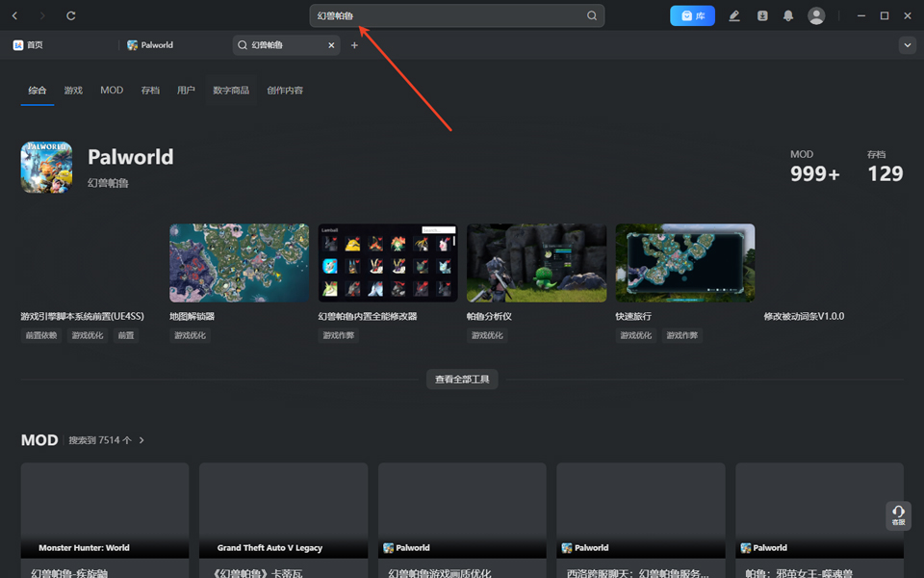Viewport: 924px width, 578px height.
Task: Select the 用户 filter tab
Action: coord(186,91)
